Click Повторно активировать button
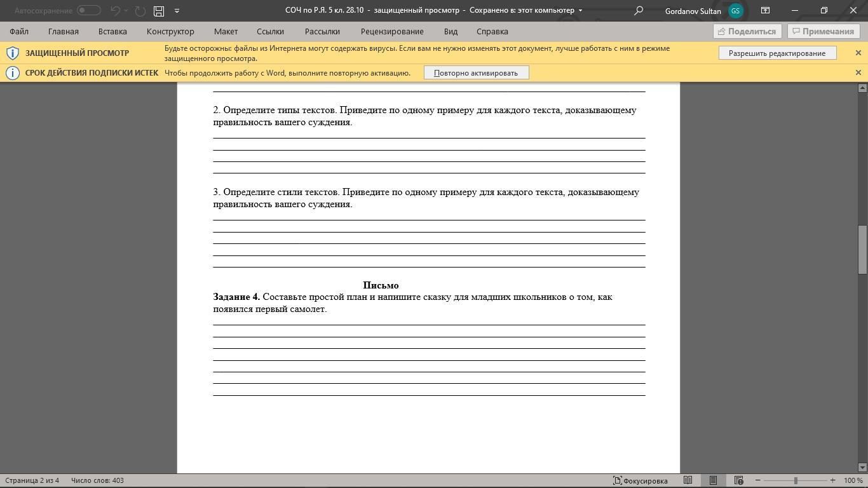 tap(476, 73)
